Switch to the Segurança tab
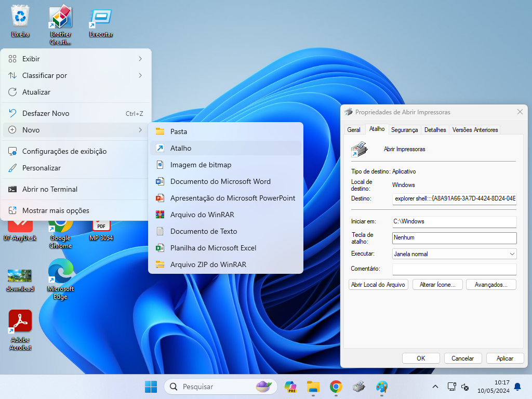 pyautogui.click(x=404, y=130)
